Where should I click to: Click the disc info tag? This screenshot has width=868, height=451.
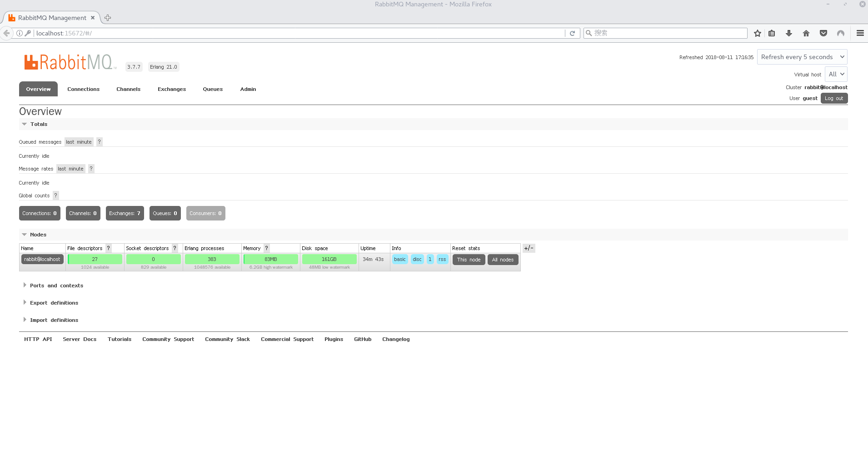(x=417, y=259)
